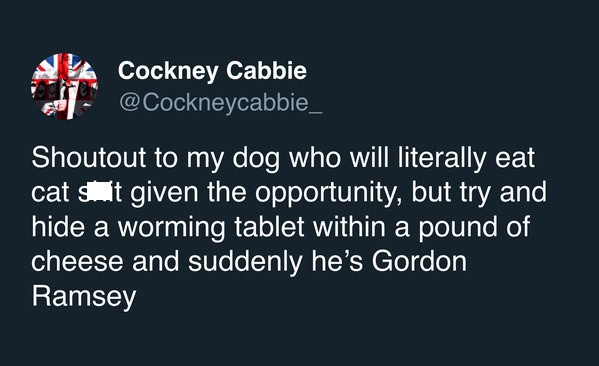Click the word literally in the first line
This screenshot has width=599, height=366.
[x=442, y=158]
